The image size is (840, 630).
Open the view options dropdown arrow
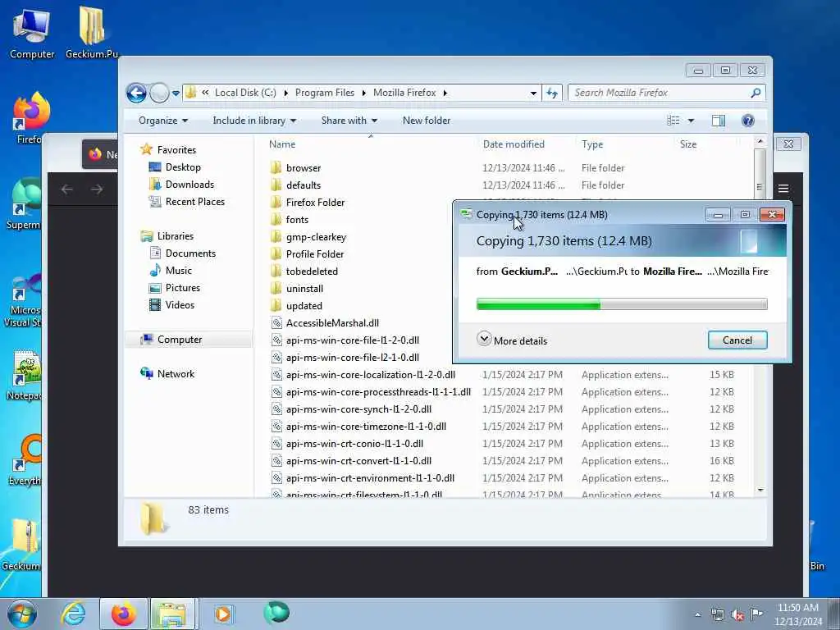(x=691, y=121)
